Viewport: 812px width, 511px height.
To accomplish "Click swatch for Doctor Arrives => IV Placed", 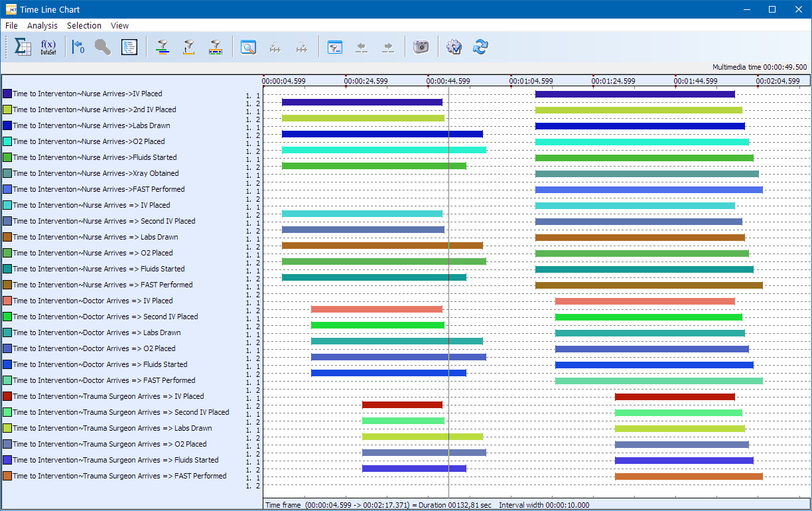I will point(7,301).
